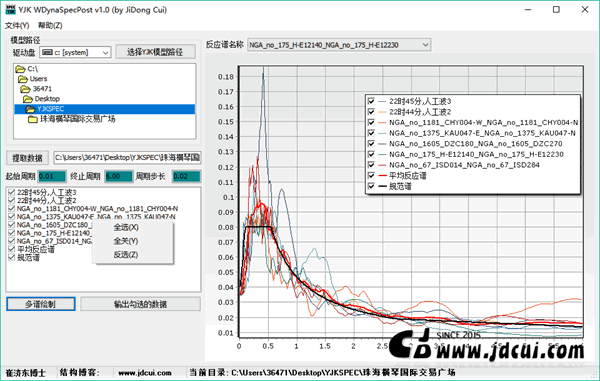Click the 多谱绘制 button

pos(41,304)
